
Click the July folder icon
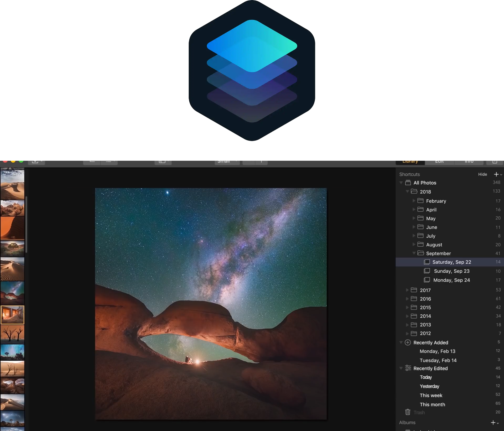click(420, 236)
